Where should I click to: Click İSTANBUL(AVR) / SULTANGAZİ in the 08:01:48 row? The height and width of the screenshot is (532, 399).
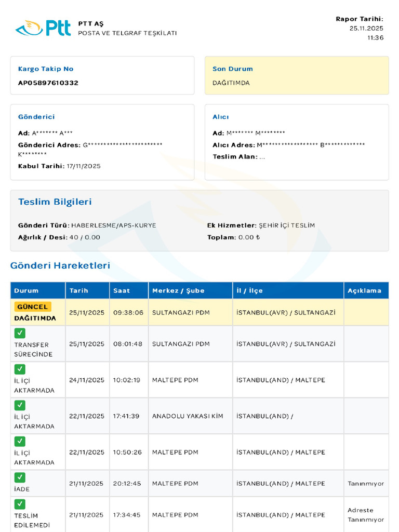pyautogui.click(x=286, y=344)
